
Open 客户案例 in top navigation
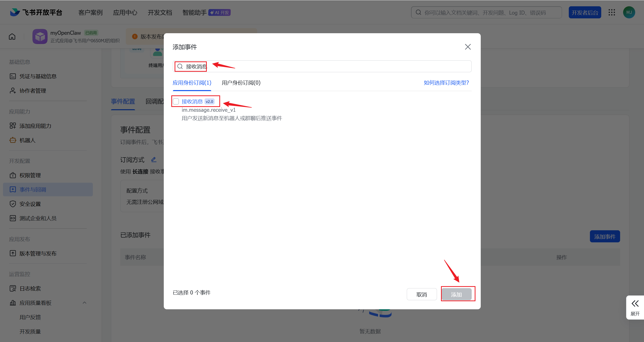(91, 13)
